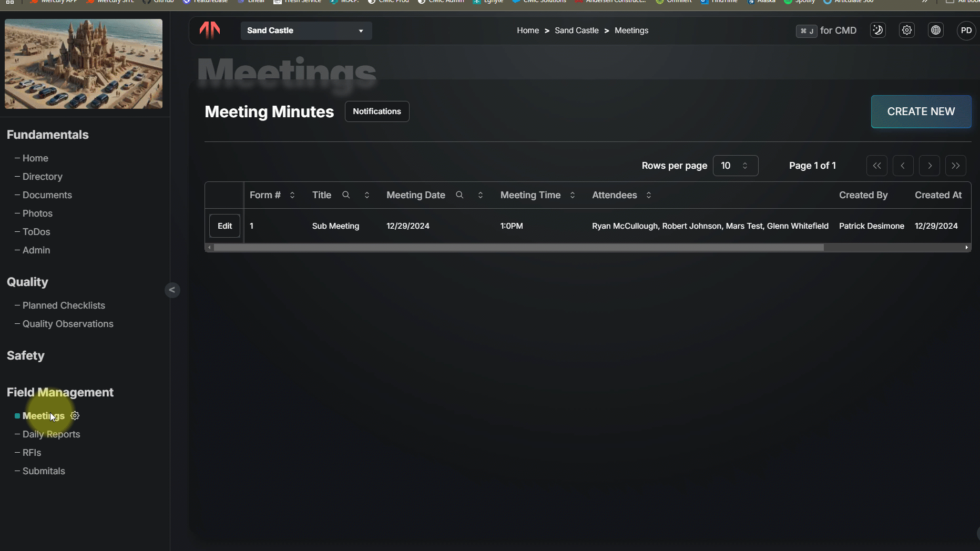Open Daily Reports in sidebar
980x551 pixels.
point(51,434)
